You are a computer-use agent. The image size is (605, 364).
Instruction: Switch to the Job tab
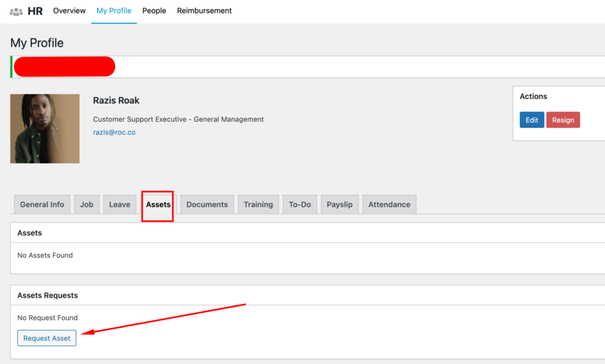[x=86, y=204]
